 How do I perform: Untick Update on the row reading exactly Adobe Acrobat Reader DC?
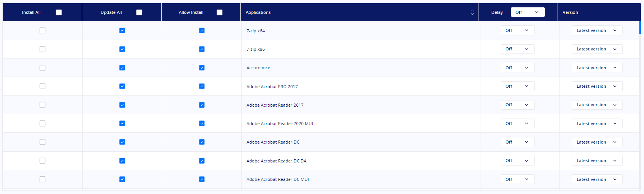click(122, 142)
